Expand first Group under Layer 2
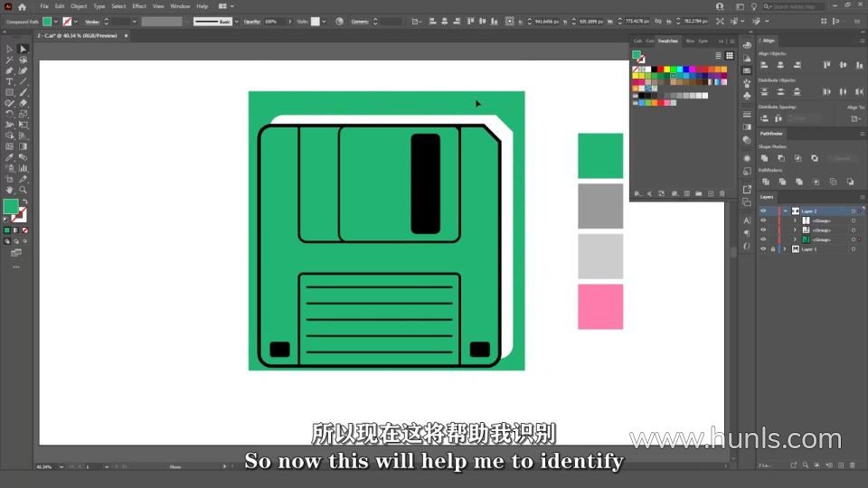The image size is (868, 488). (795, 221)
